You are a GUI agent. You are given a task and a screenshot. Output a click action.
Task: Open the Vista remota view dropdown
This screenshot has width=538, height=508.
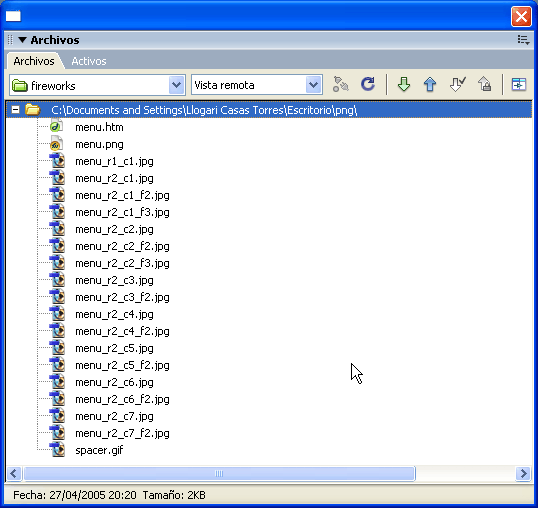(313, 85)
